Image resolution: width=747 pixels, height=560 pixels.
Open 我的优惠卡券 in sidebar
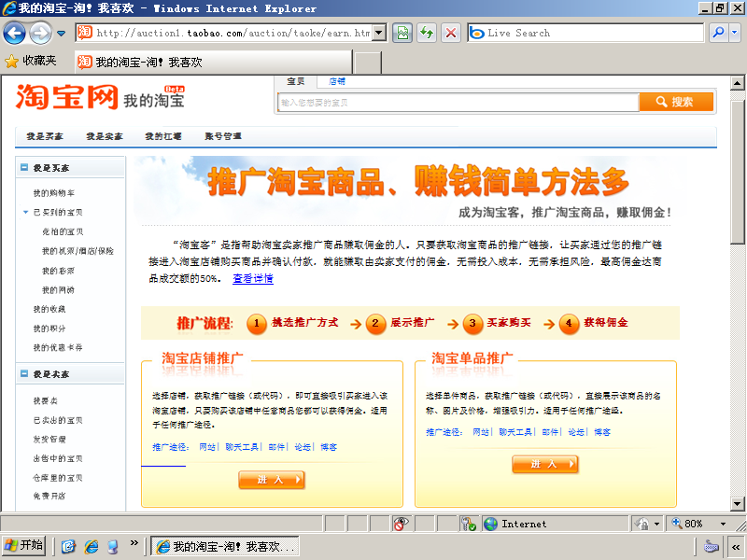[x=58, y=347]
